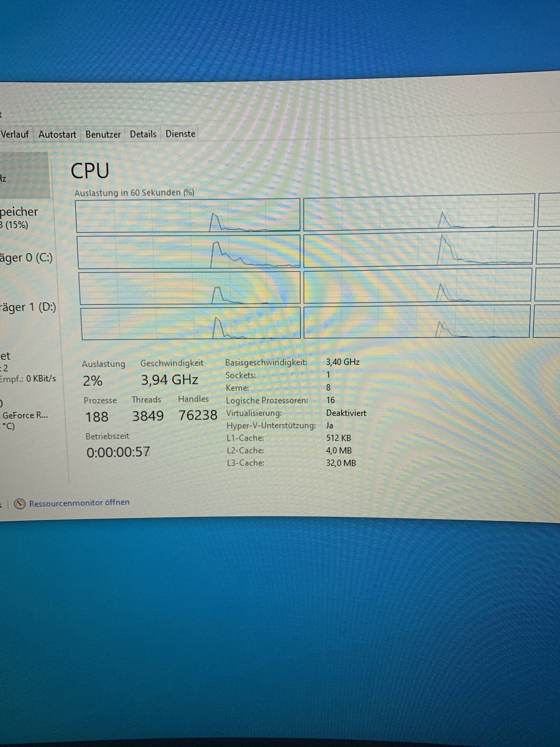
Task: Select the highlighted CPU sidebar entry
Action: 24,176
